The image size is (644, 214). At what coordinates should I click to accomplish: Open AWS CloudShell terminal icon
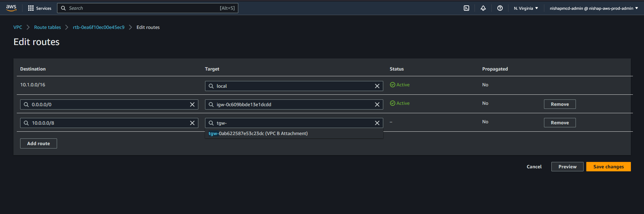point(466,8)
